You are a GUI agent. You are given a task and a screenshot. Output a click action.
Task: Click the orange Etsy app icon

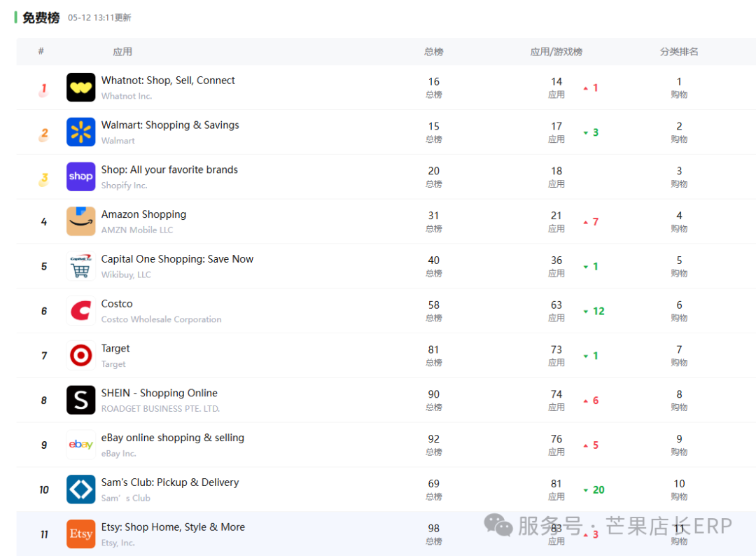(x=80, y=534)
